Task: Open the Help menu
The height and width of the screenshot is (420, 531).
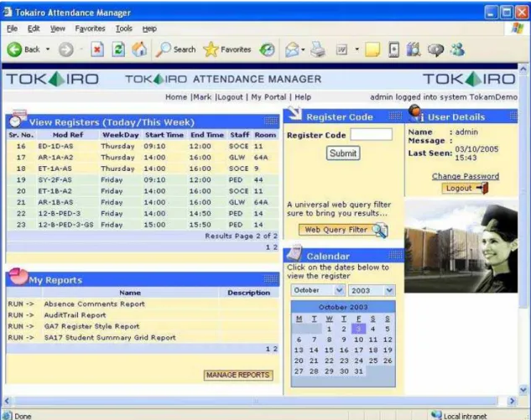Action: (149, 29)
